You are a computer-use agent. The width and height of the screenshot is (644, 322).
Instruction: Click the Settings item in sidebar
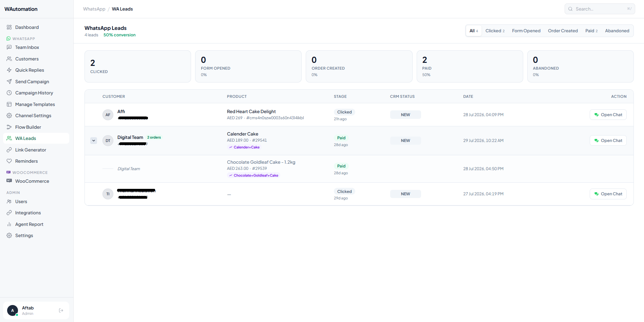pos(36,235)
